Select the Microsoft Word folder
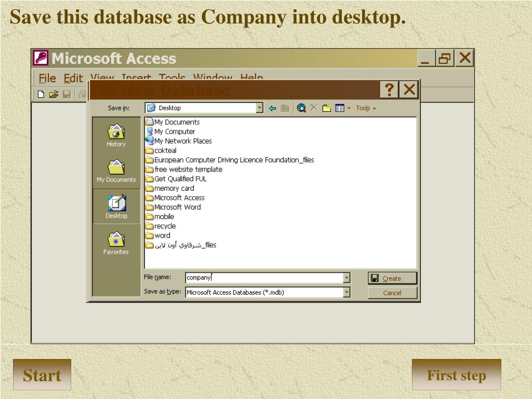The width and height of the screenshot is (532, 399). point(173,207)
